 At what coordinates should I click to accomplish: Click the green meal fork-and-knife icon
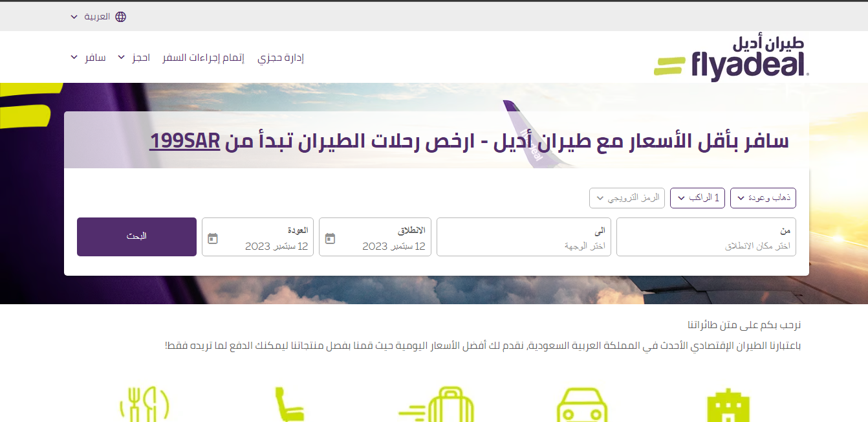click(x=144, y=405)
